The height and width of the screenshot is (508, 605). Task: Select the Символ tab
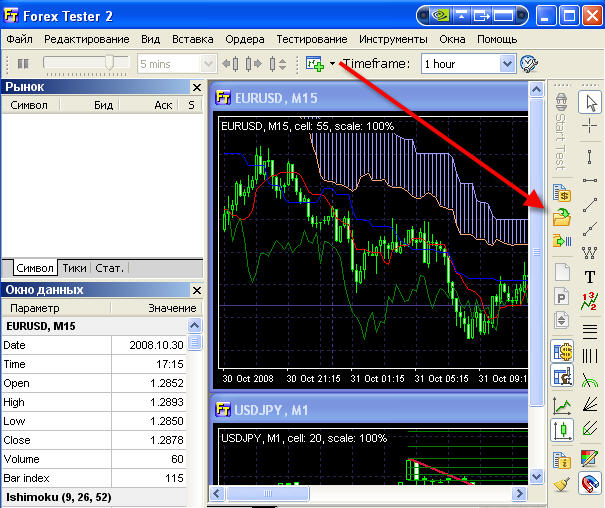35,268
